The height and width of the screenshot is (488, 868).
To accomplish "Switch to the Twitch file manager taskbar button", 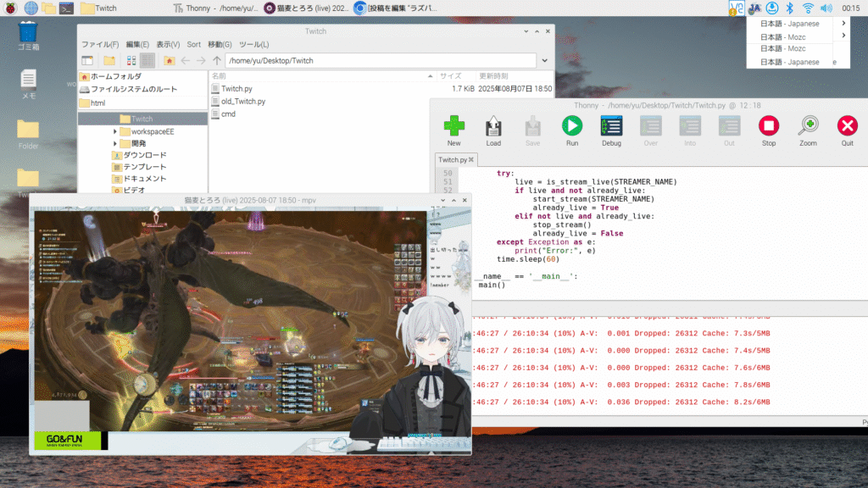I will click(98, 8).
